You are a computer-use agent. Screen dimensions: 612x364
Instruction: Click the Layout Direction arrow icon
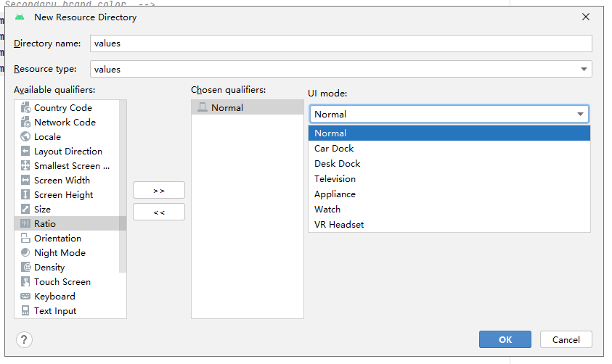pyautogui.click(x=25, y=151)
